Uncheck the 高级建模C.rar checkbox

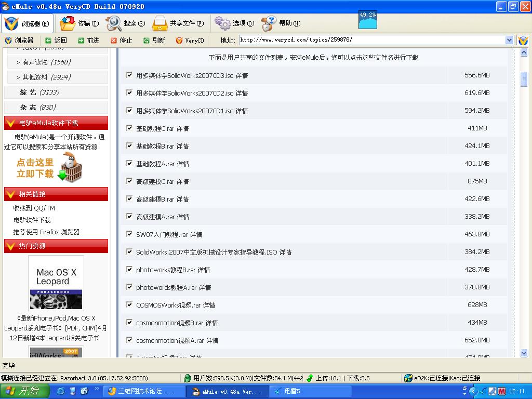click(129, 181)
